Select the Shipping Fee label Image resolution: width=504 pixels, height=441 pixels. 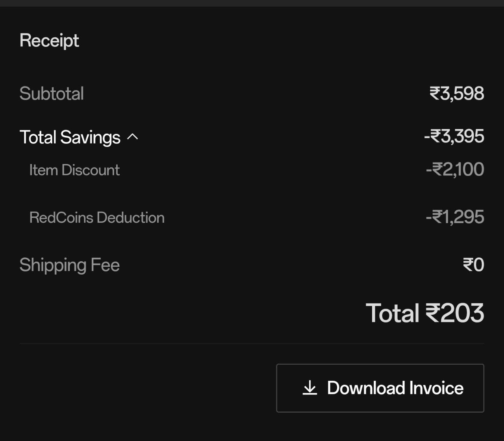tap(69, 265)
